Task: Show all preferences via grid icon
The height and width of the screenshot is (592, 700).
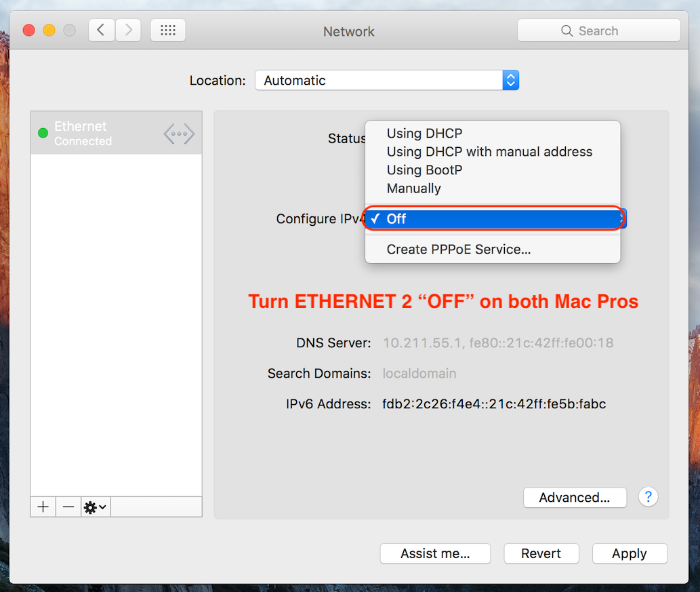Action: point(168,31)
